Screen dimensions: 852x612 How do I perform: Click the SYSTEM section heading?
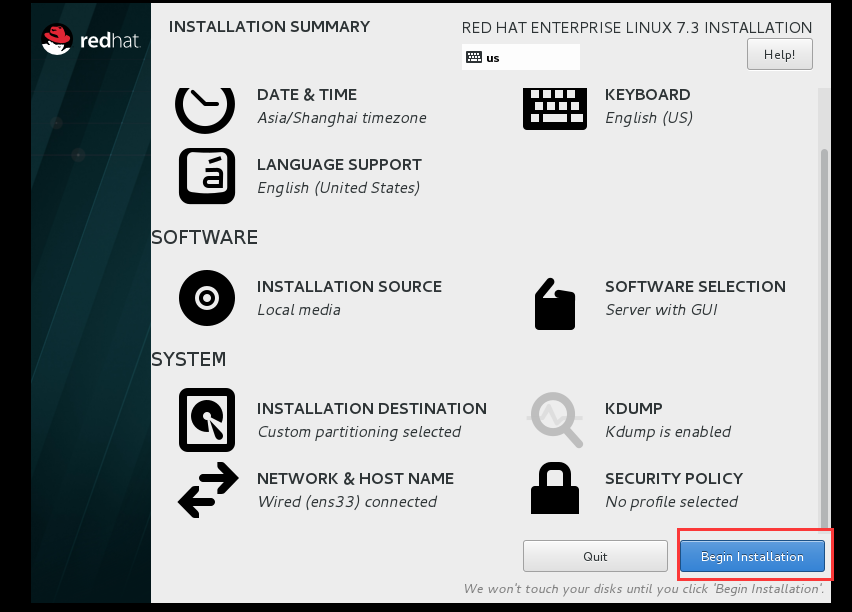click(189, 359)
